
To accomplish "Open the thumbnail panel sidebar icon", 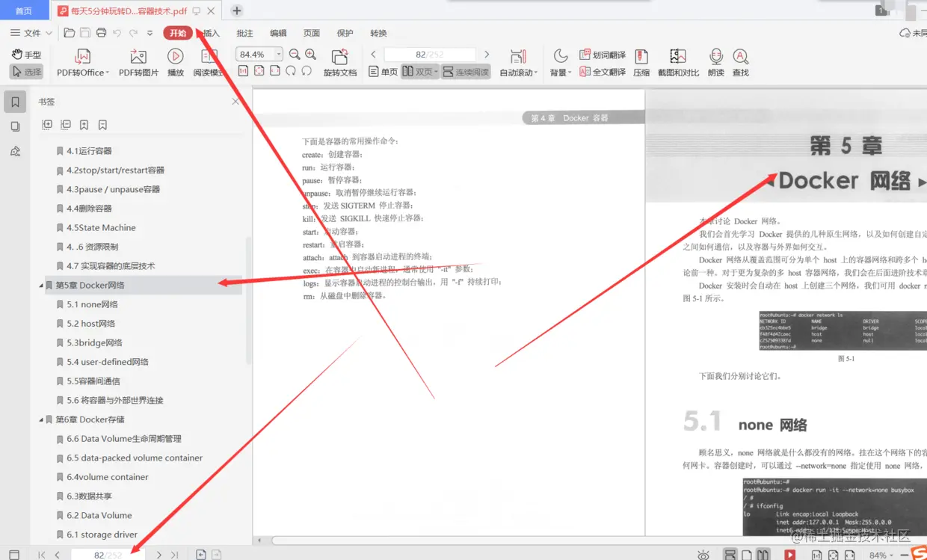I will tap(15, 127).
